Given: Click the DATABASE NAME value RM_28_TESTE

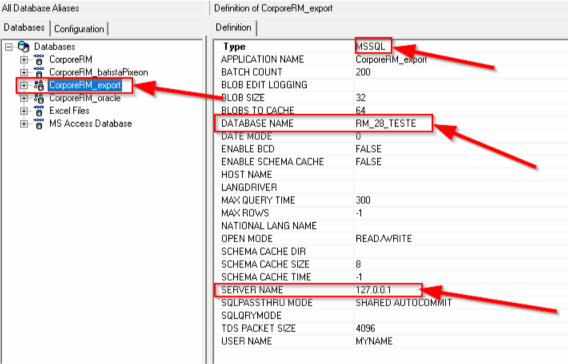Looking at the screenshot, I should click(x=386, y=124).
